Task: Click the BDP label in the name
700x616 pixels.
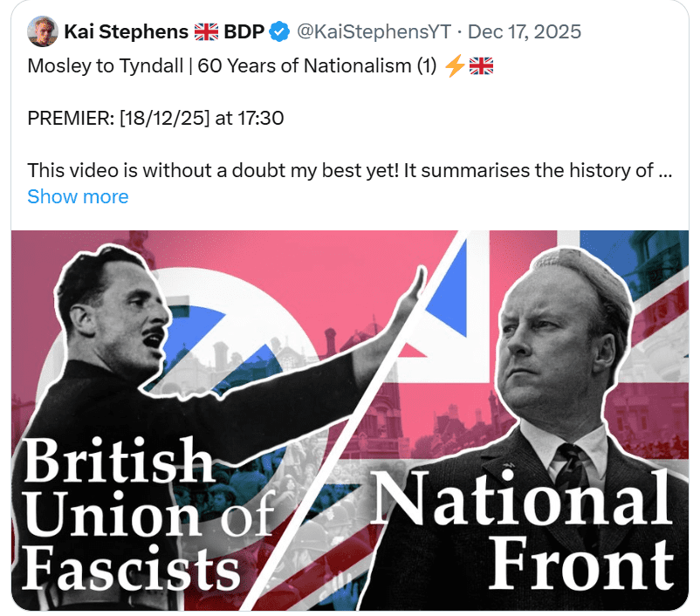Action: [x=246, y=32]
